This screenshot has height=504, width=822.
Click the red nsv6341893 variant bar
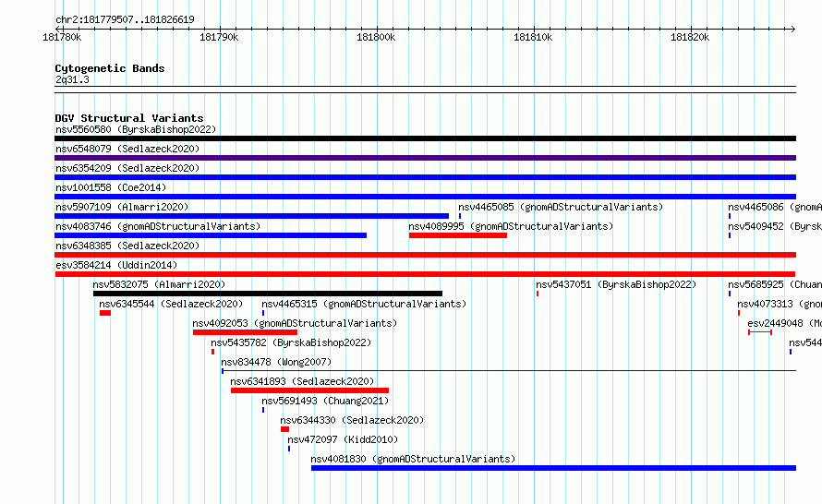point(309,390)
